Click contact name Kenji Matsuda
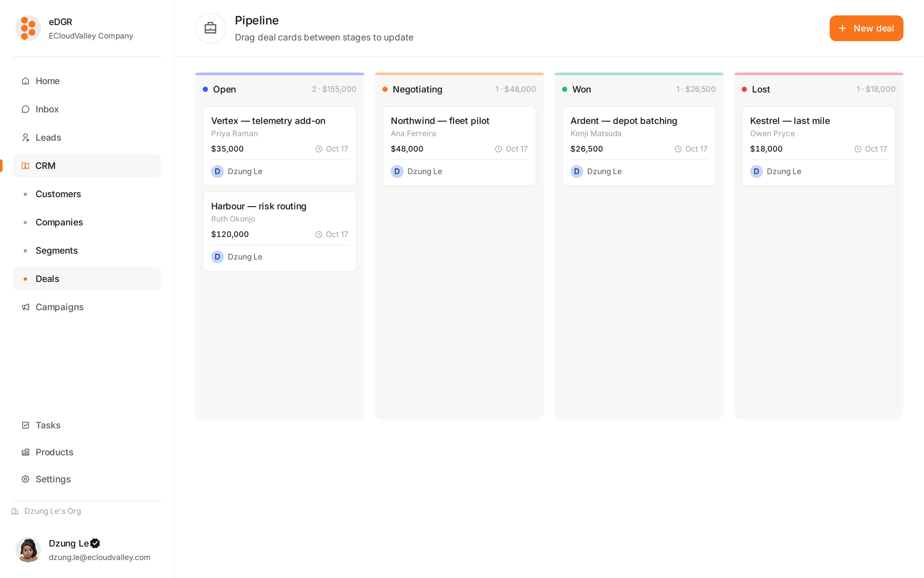 (x=596, y=134)
